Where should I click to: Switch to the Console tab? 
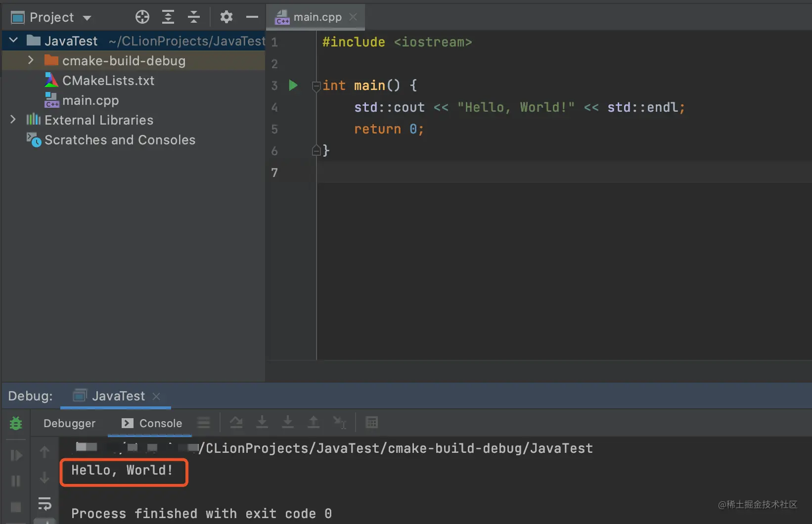[152, 423]
